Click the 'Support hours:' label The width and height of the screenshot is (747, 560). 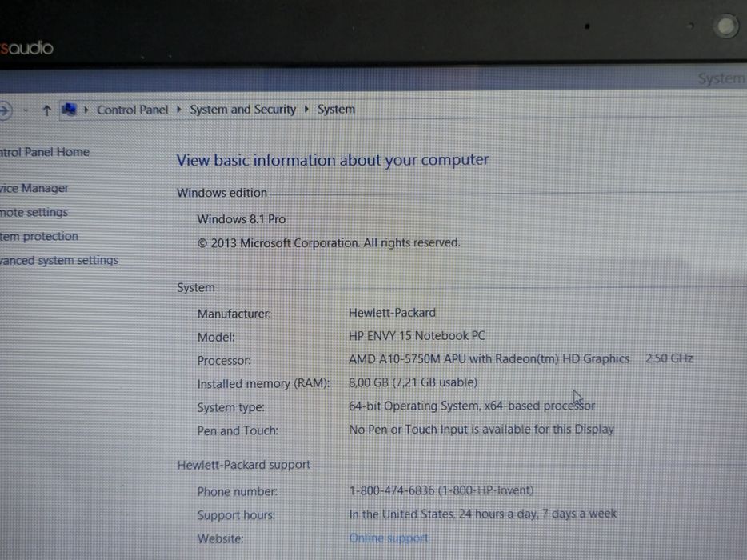point(236,515)
